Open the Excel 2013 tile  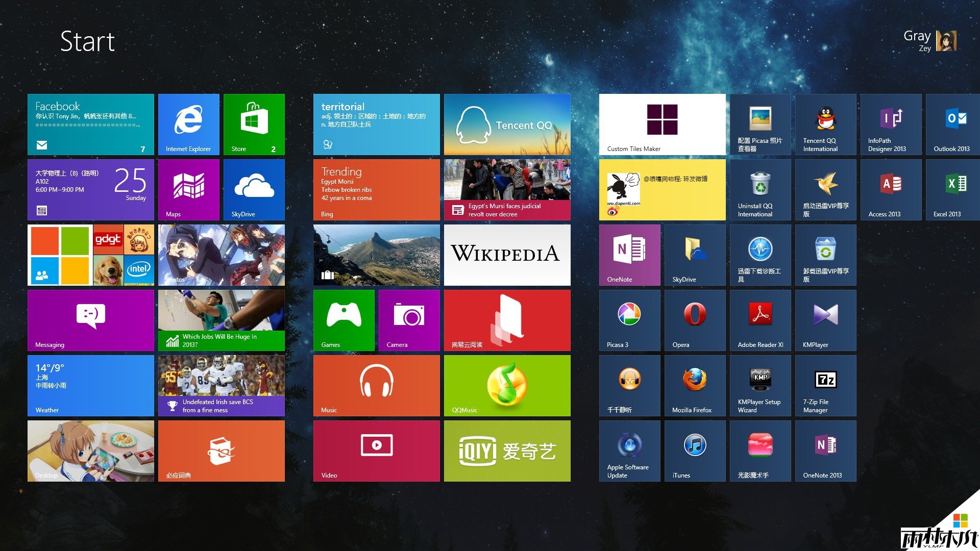(952, 189)
